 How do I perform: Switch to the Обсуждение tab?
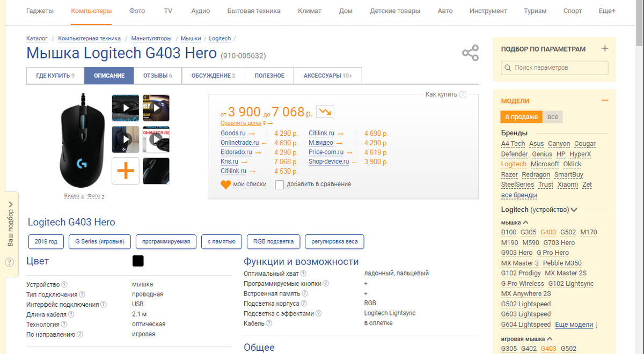tap(214, 76)
